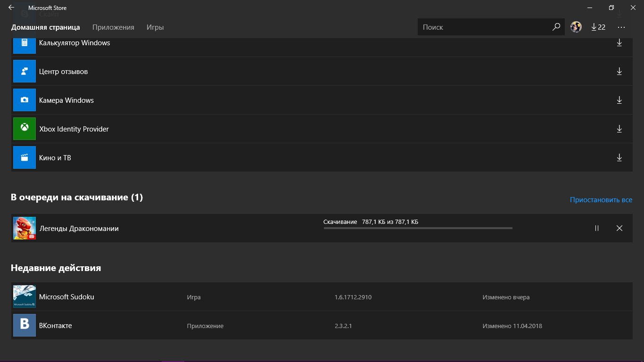The height and width of the screenshot is (362, 644).
Task: Open Легенды Дракономании game thumbnail
Action: tap(25, 228)
